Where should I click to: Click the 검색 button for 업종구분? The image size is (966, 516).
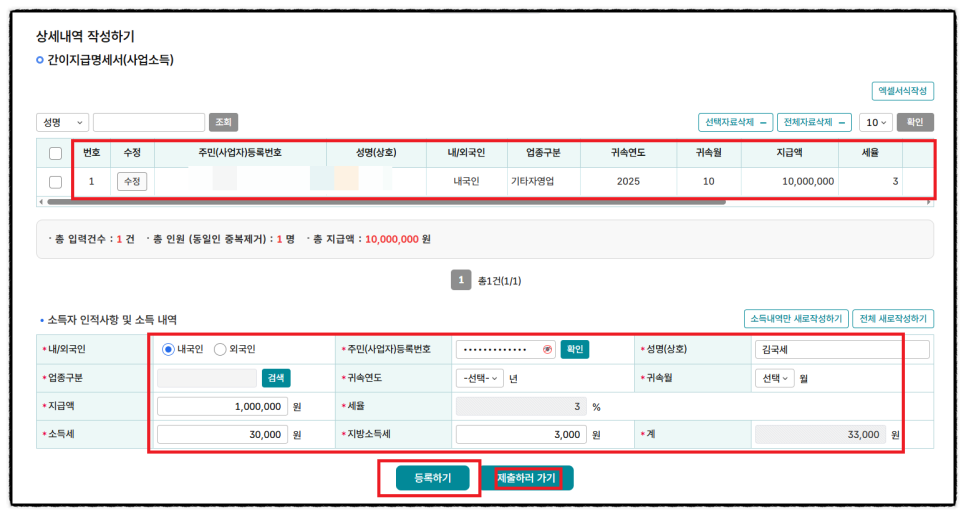[x=276, y=378]
